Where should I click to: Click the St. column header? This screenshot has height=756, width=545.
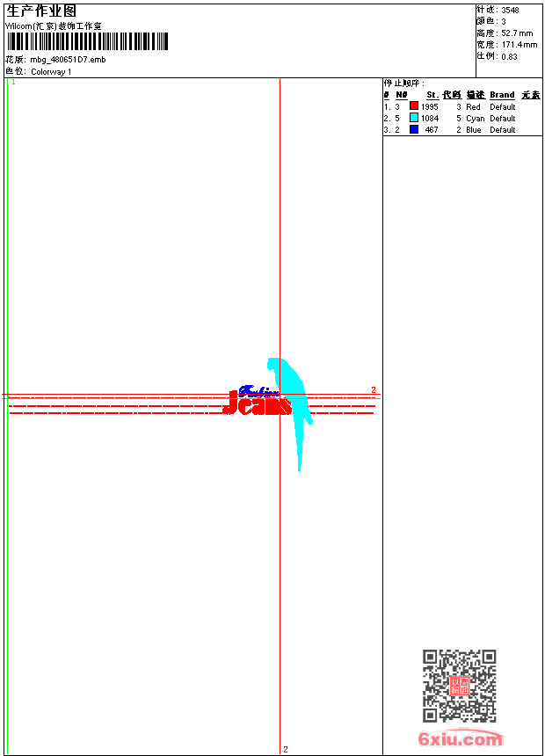(432, 95)
